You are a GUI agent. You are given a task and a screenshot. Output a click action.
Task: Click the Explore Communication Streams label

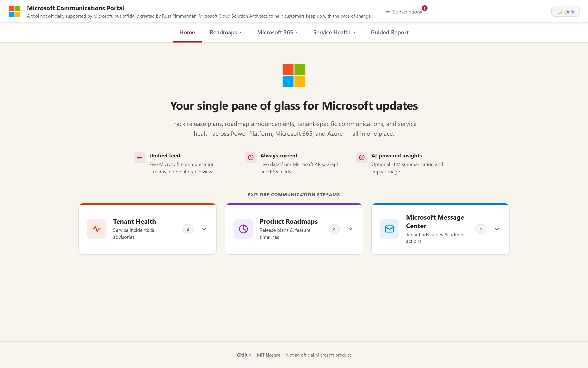coord(294,194)
